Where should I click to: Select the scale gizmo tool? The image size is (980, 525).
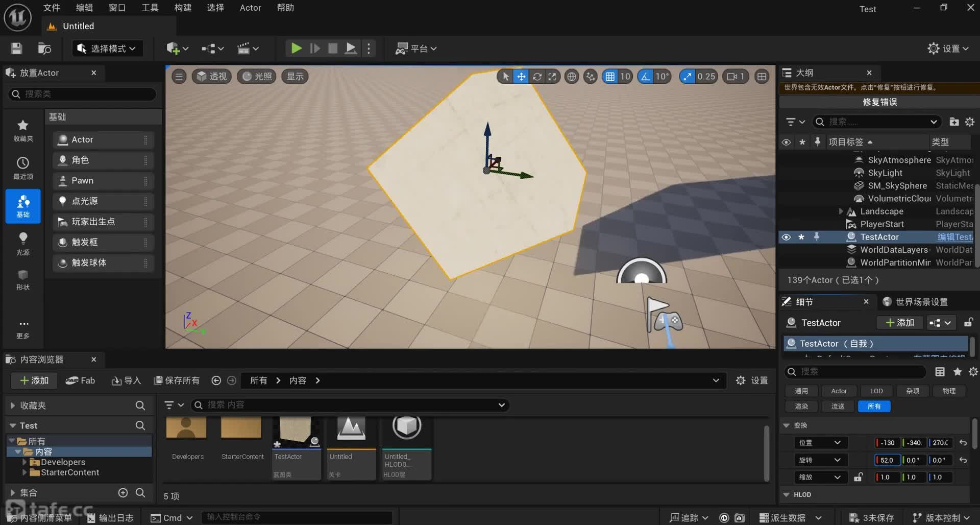pos(552,77)
